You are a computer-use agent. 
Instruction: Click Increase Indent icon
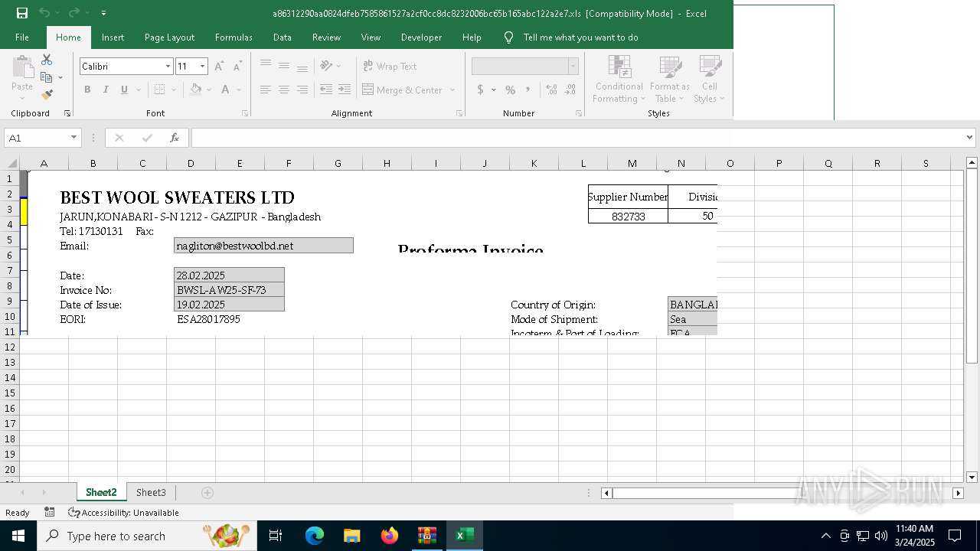point(345,90)
